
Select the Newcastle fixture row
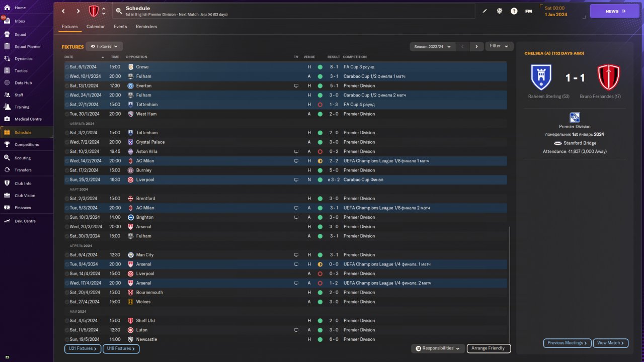point(286,339)
